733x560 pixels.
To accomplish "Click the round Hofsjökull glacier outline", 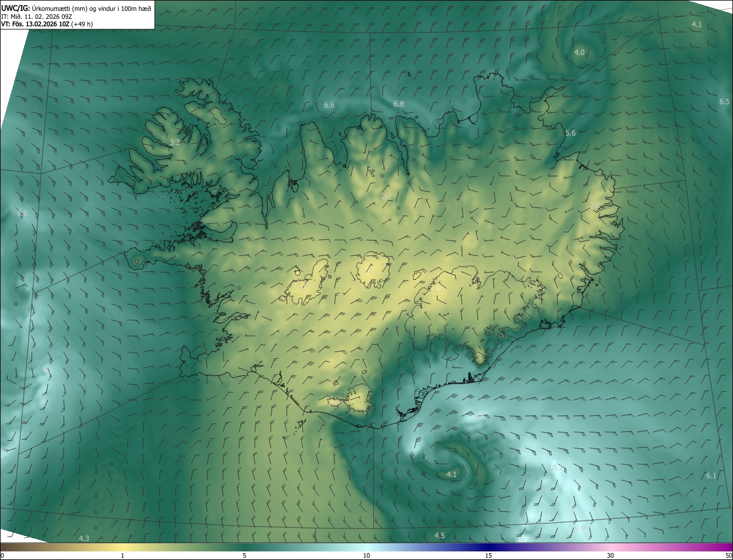I will point(373,270).
